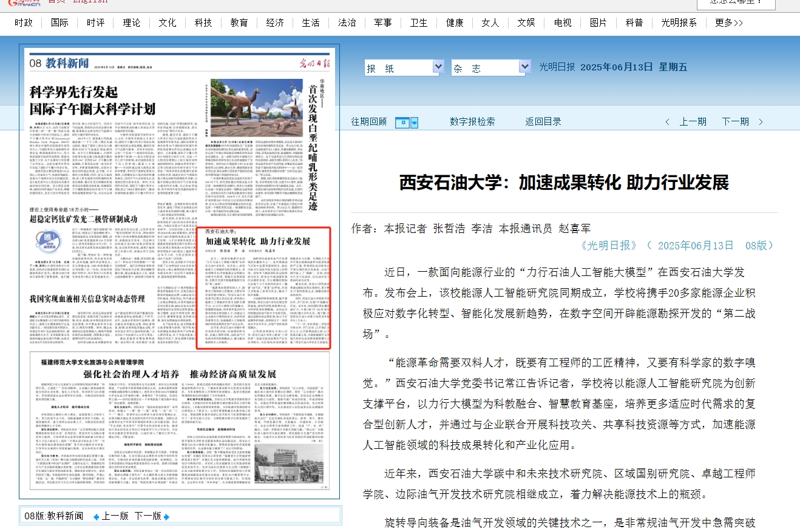Open the 理论 section
This screenshot has height=532, width=800.
(131, 22)
